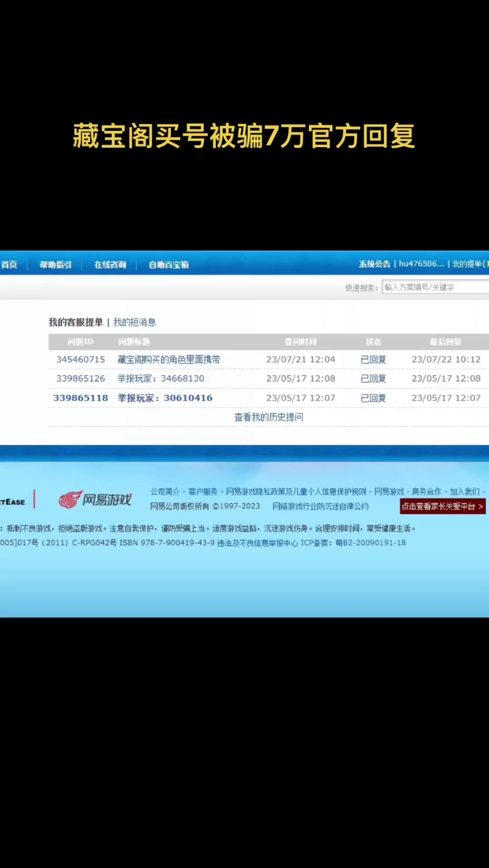Open the 首页 navigation item

8,265
